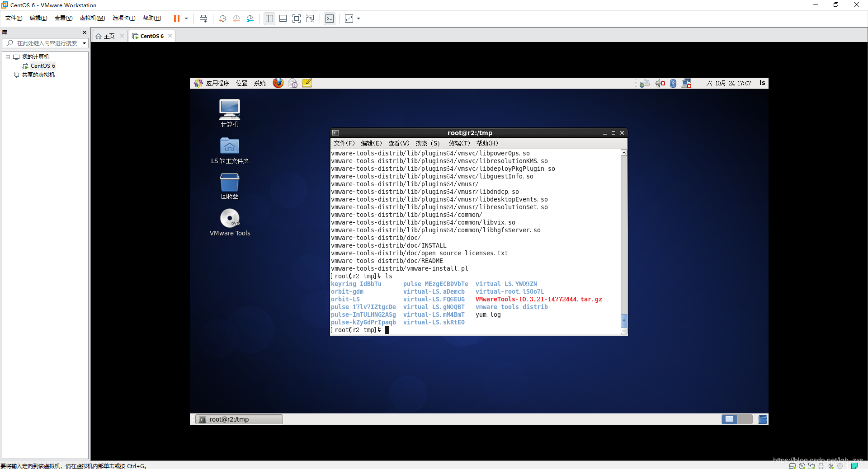
Task: Open the 选项卡(T) menu
Action: (124, 18)
